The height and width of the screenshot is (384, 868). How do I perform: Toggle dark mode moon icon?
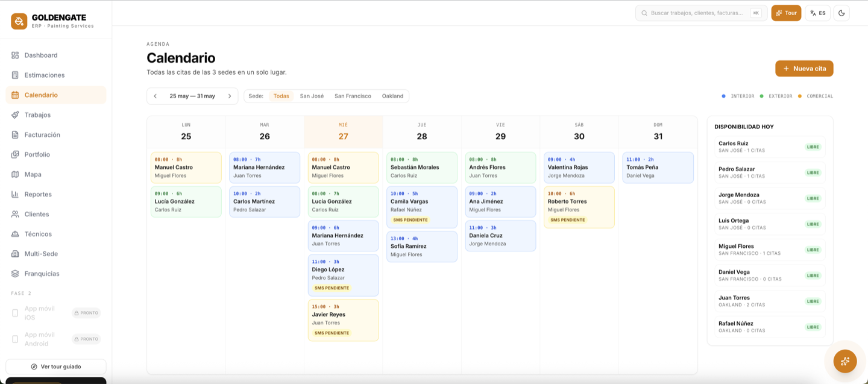coord(841,13)
